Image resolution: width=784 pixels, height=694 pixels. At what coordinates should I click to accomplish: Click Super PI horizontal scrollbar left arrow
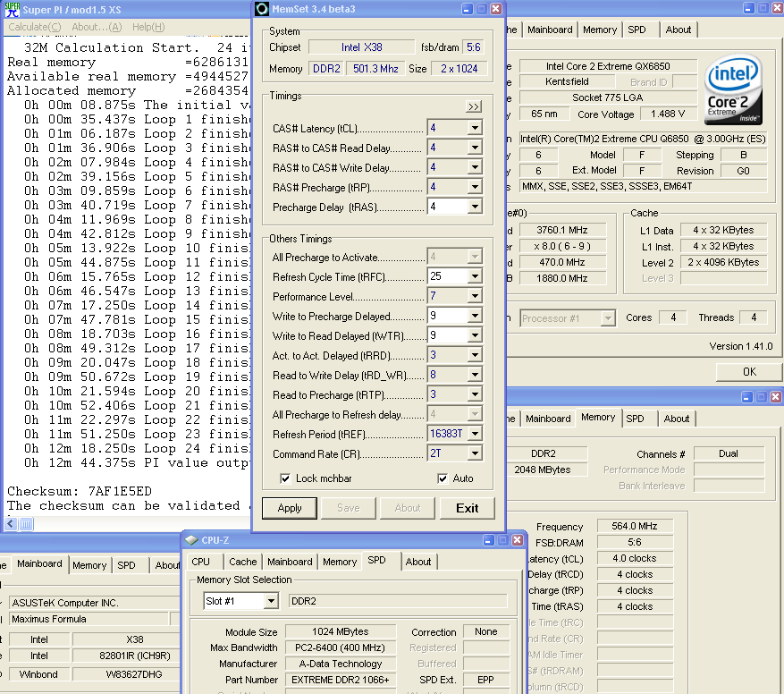(11, 524)
